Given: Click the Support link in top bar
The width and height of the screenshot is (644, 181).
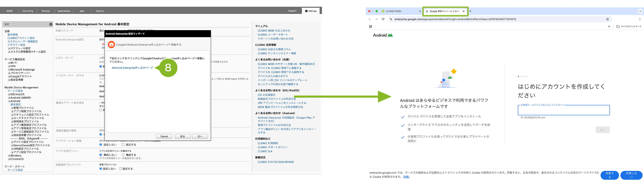Looking at the screenshot, I should [x=292, y=11].
